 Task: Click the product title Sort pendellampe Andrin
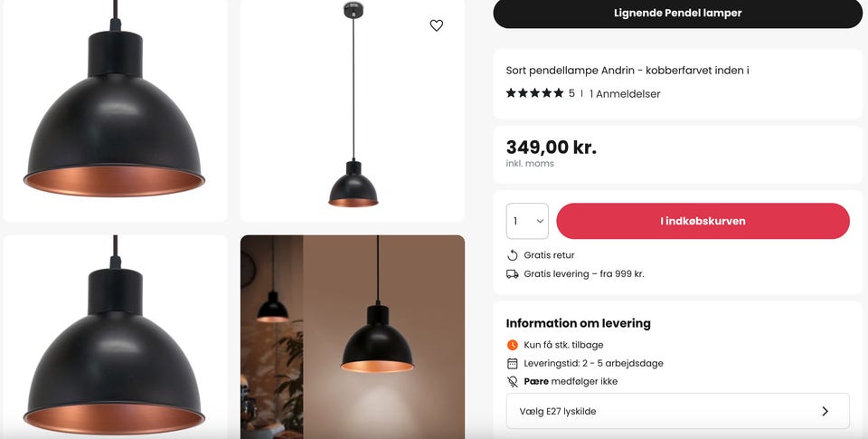(x=627, y=70)
